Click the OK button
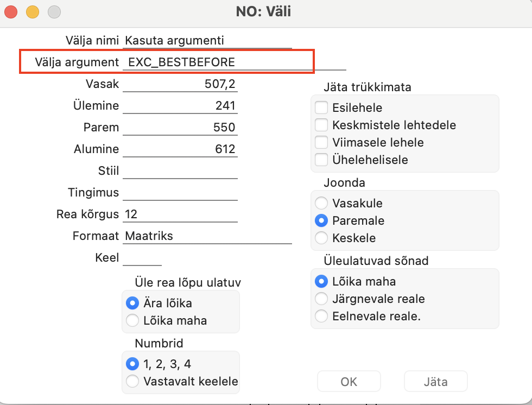The height and width of the screenshot is (405, 532). pos(349,382)
